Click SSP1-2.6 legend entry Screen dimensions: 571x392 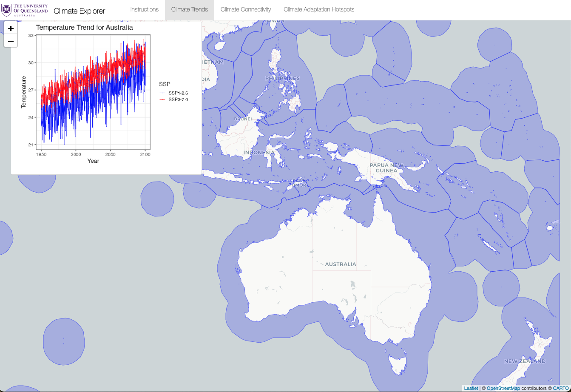[x=173, y=93]
